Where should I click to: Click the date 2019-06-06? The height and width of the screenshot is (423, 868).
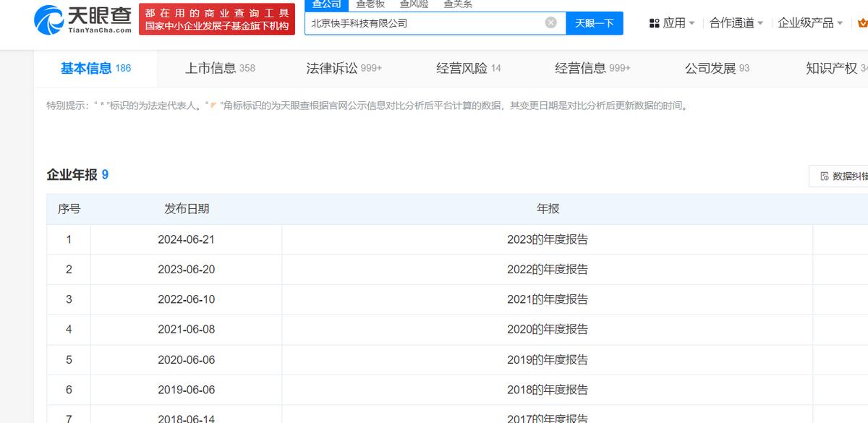[x=187, y=389]
